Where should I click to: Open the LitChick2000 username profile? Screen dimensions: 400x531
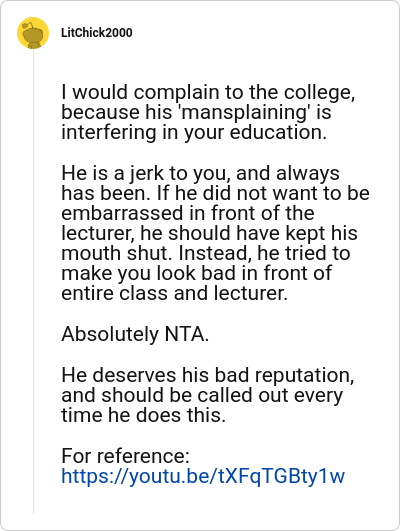(x=97, y=33)
